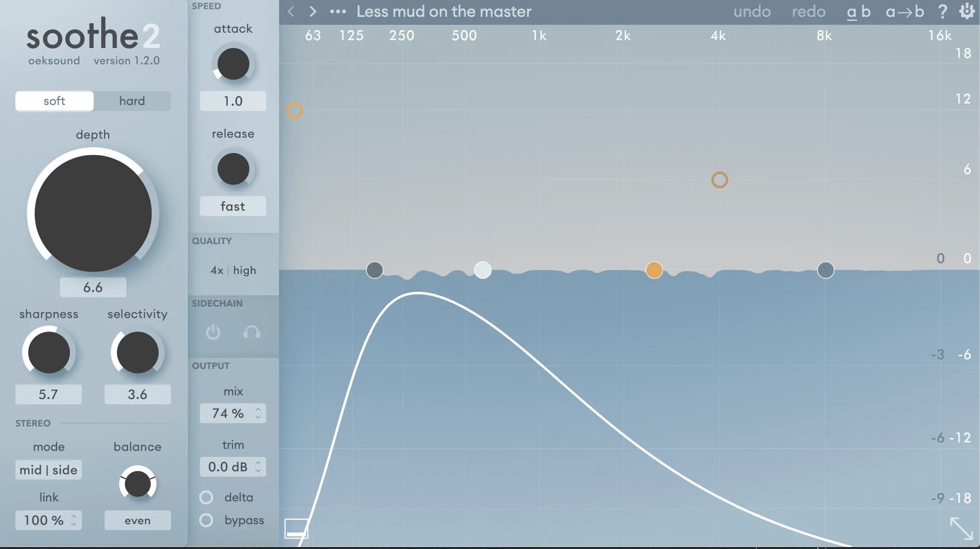Enable the delta monitoring toggle
The image size is (980, 549).
coord(206,497)
